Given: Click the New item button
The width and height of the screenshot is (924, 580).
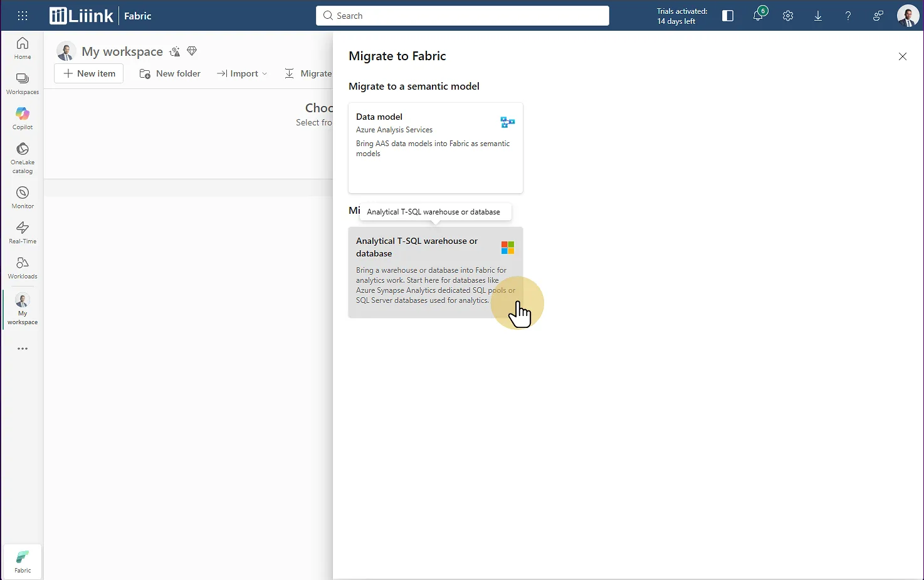Looking at the screenshot, I should pyautogui.click(x=89, y=73).
